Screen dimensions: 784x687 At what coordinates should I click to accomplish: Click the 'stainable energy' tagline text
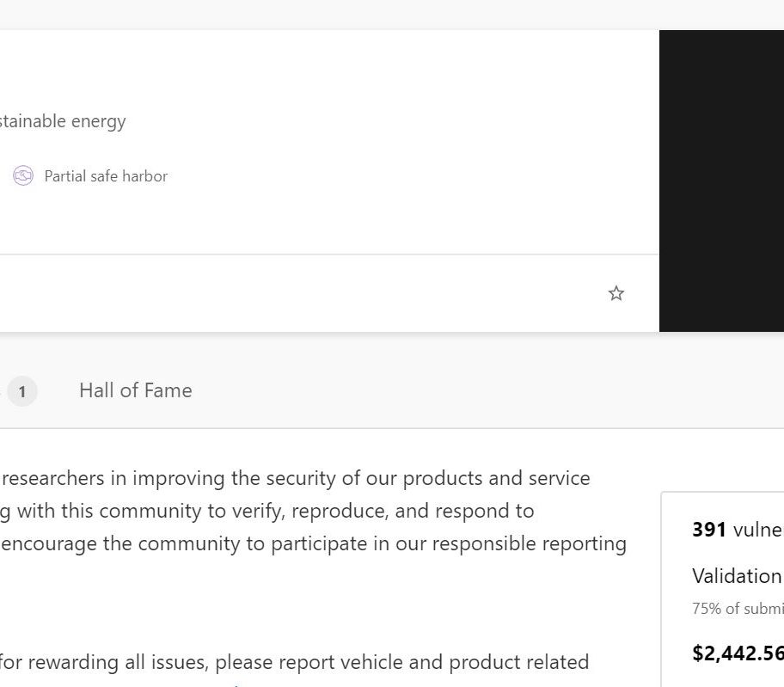63,121
